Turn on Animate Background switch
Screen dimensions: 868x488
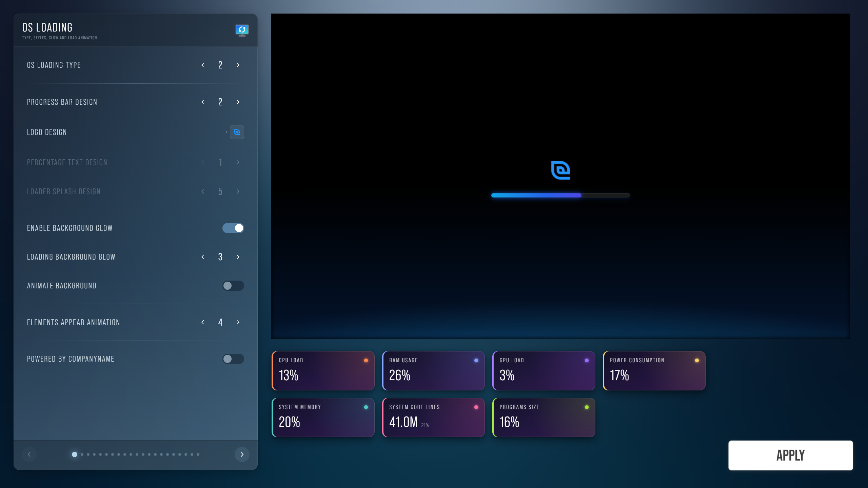pos(233,286)
